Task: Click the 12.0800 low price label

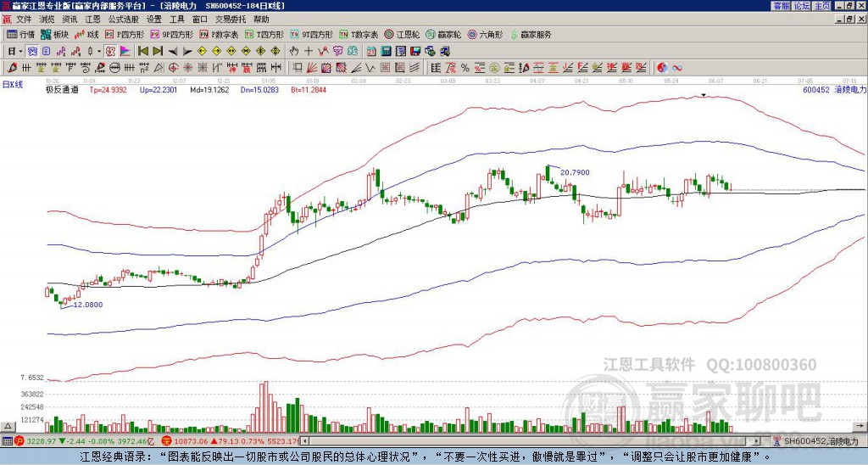Action: pos(88,305)
